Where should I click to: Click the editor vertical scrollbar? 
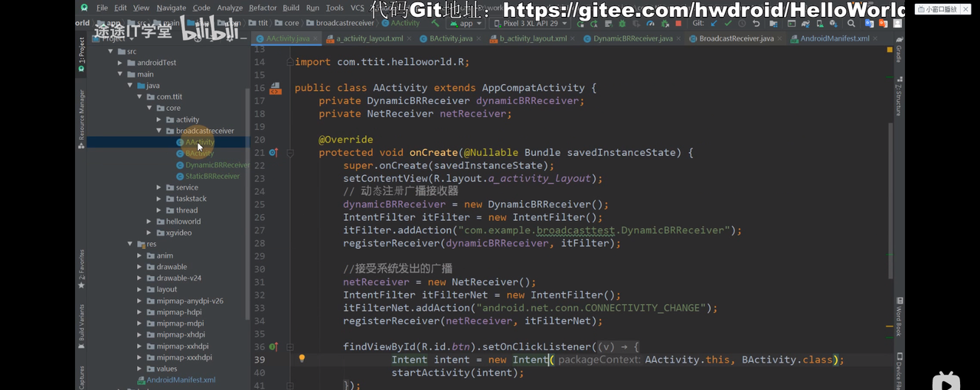[890, 200]
